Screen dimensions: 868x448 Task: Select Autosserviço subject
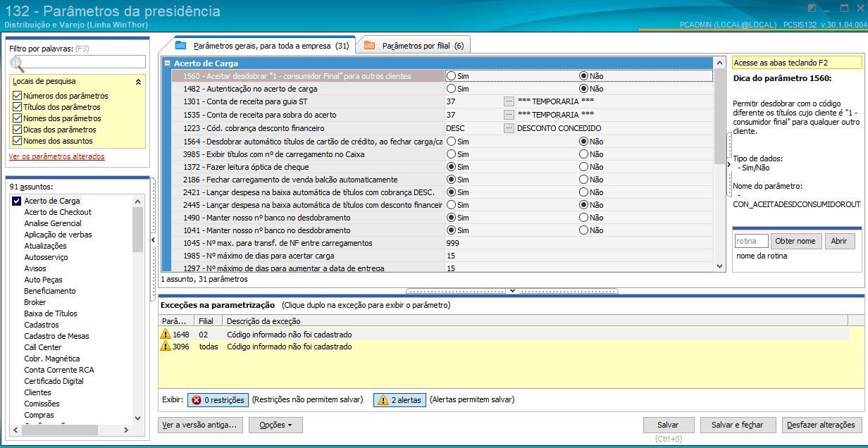tap(46, 257)
